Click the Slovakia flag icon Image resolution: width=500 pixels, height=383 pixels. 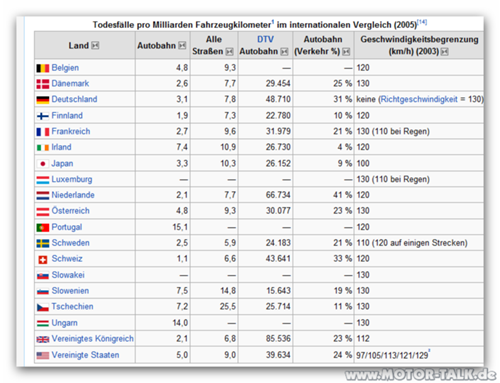click(x=43, y=276)
